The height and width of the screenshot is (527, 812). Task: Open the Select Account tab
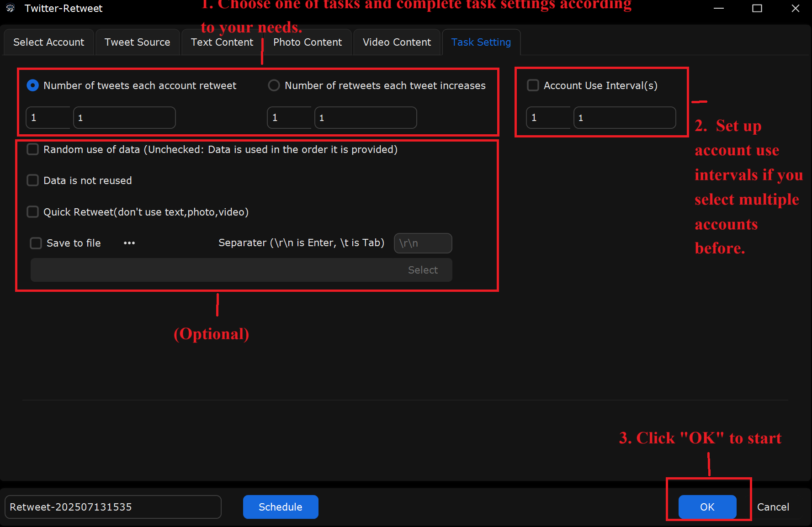coord(48,42)
